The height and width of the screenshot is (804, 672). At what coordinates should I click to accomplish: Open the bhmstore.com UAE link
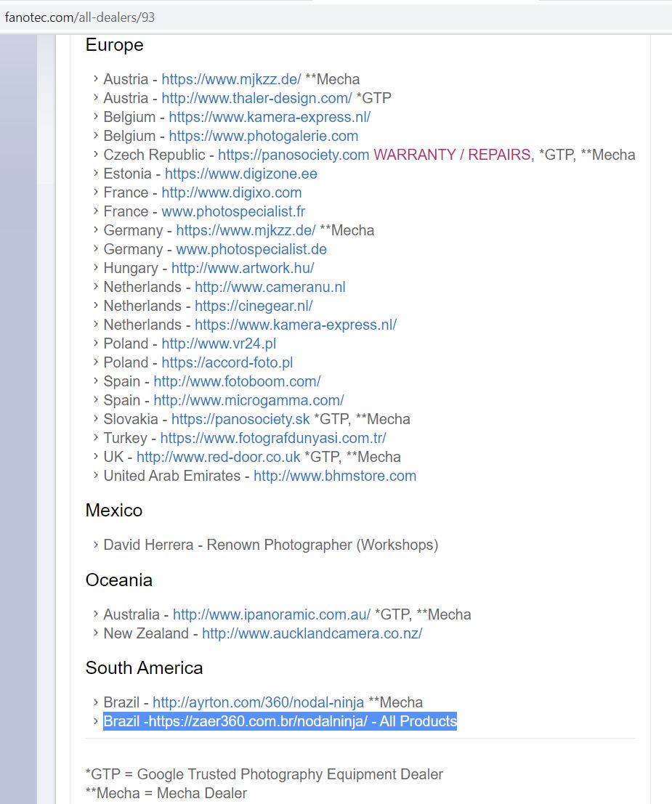[x=335, y=476]
